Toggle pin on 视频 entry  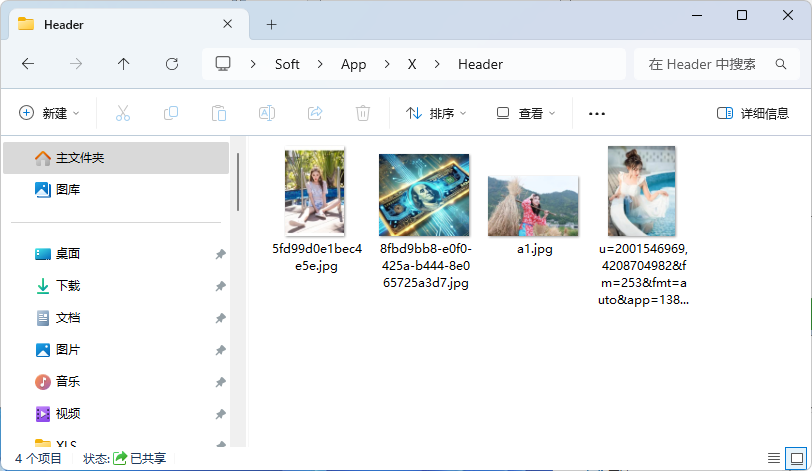tap(221, 414)
